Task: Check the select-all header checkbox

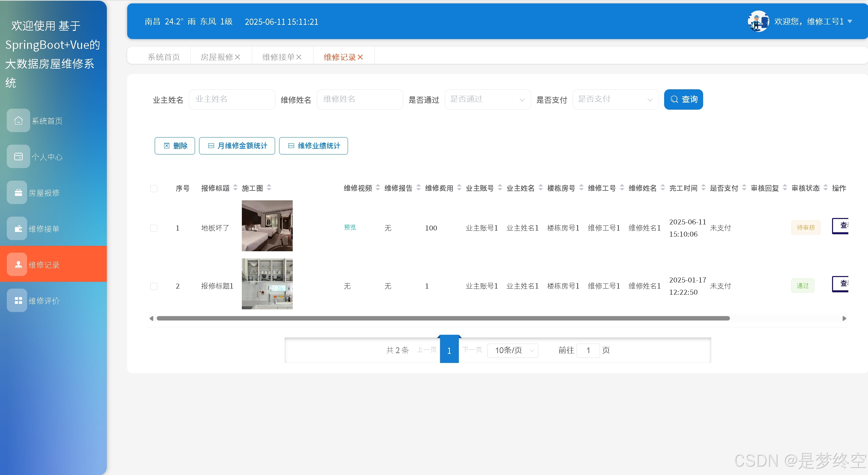Action: pos(154,188)
